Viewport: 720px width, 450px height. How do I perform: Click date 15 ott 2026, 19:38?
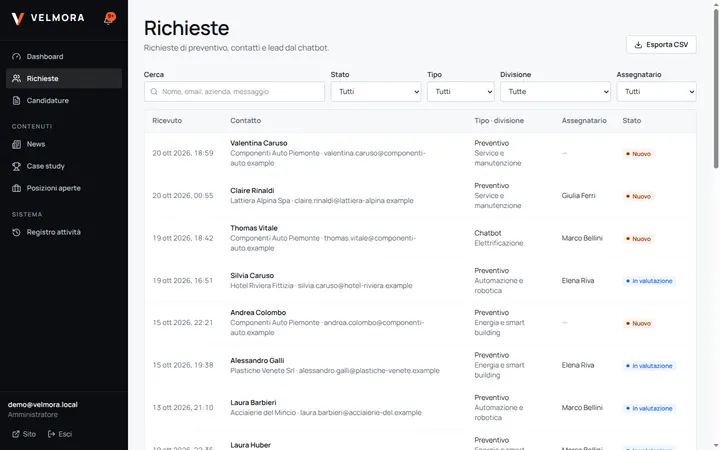click(183, 365)
